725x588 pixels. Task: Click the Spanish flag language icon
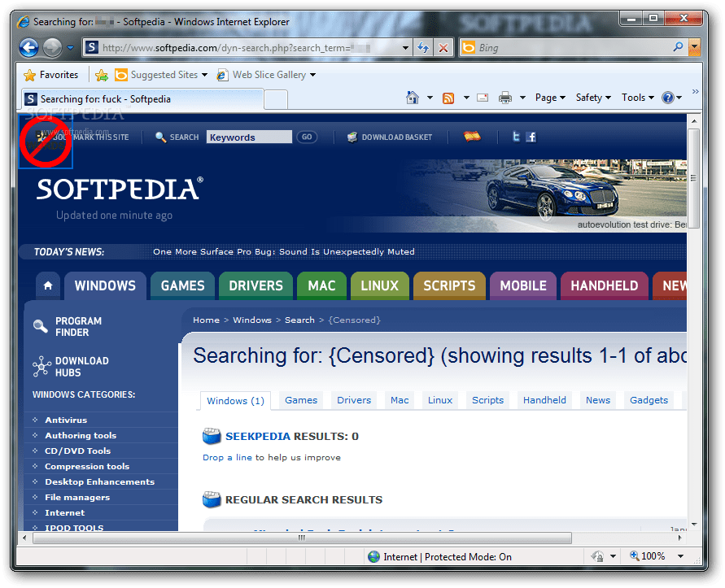coord(472,136)
